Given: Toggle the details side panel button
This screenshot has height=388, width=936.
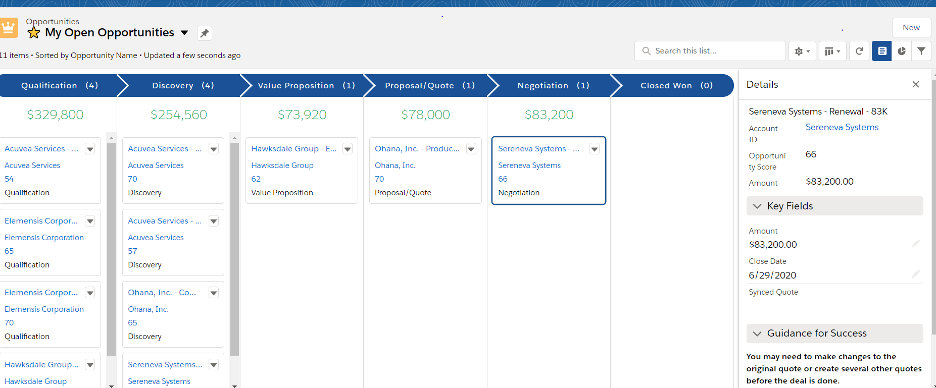Looking at the screenshot, I should (x=882, y=51).
